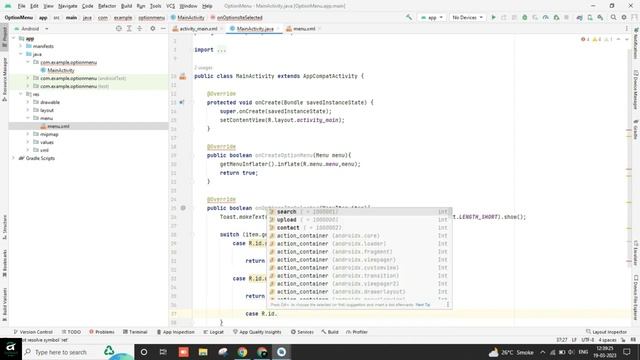Click the error count indicator in editor

point(585,39)
